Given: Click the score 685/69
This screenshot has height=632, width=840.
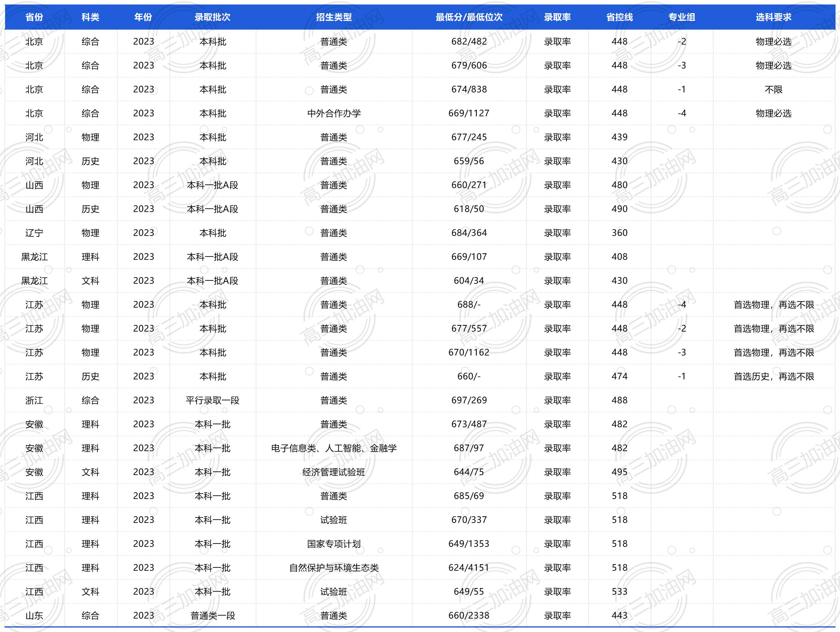Looking at the screenshot, I should coord(469,496).
